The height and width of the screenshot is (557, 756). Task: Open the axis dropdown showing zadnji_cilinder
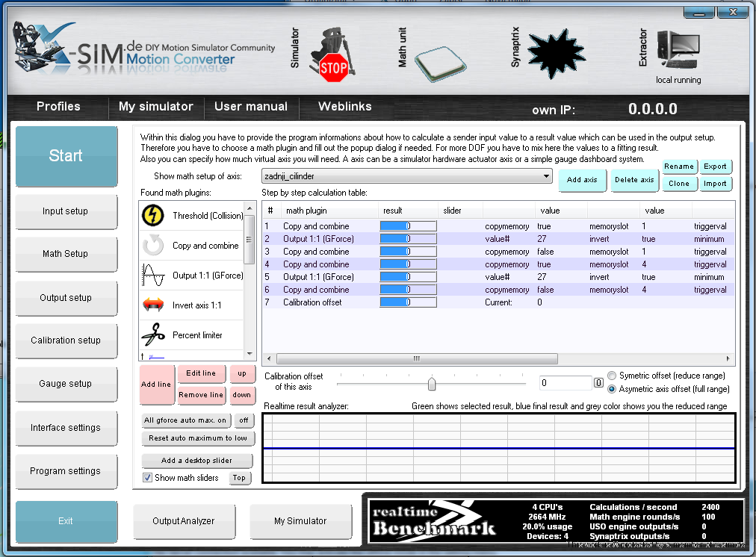[x=406, y=176]
